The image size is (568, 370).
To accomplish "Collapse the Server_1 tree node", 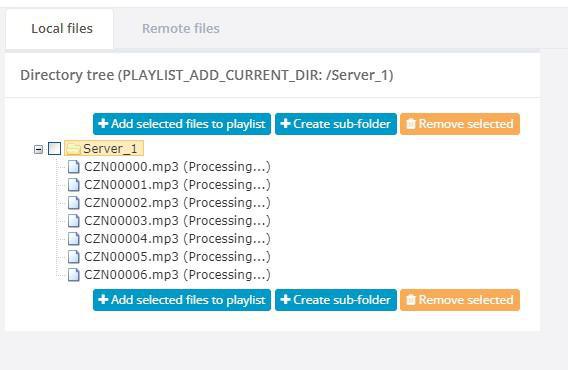I will [38, 149].
